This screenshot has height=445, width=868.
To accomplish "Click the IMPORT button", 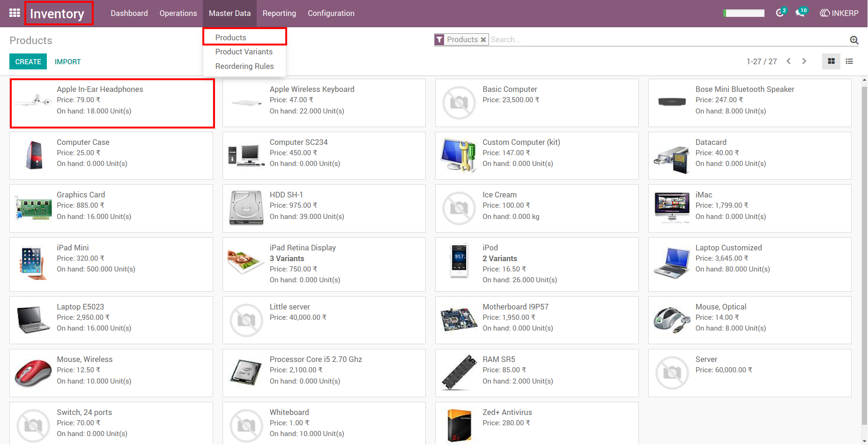I will (x=67, y=61).
